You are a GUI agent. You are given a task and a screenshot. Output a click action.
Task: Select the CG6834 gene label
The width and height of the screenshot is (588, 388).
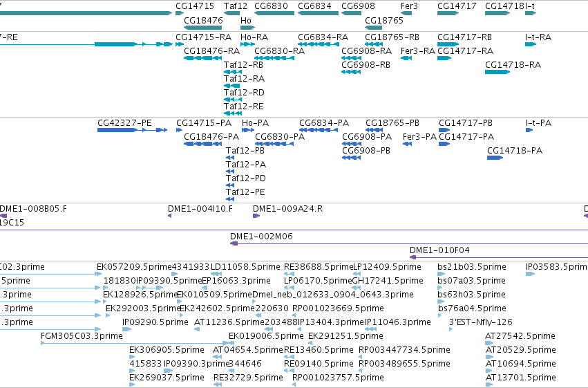(x=314, y=6)
